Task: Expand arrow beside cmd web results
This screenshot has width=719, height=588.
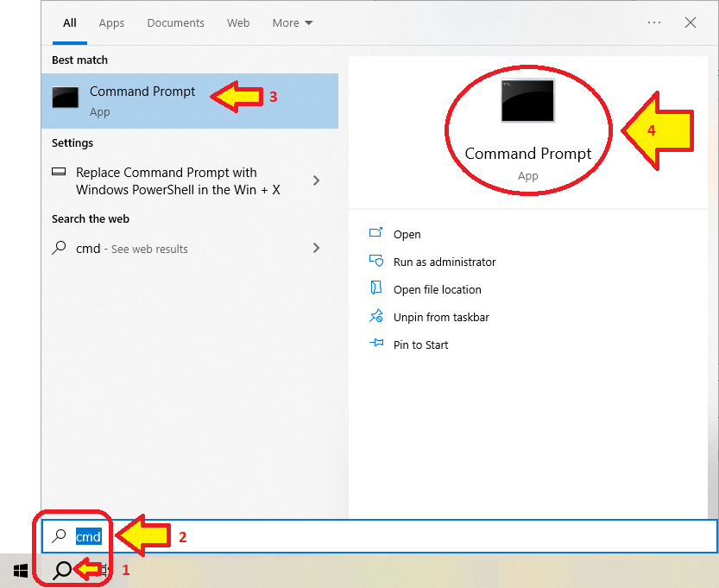Action: (316, 248)
